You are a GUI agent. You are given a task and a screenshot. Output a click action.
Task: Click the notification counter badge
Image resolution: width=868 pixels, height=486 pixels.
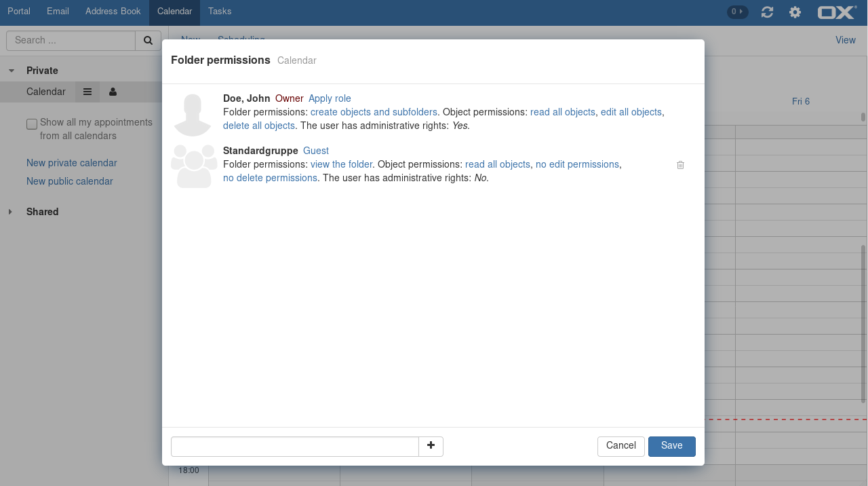(737, 12)
